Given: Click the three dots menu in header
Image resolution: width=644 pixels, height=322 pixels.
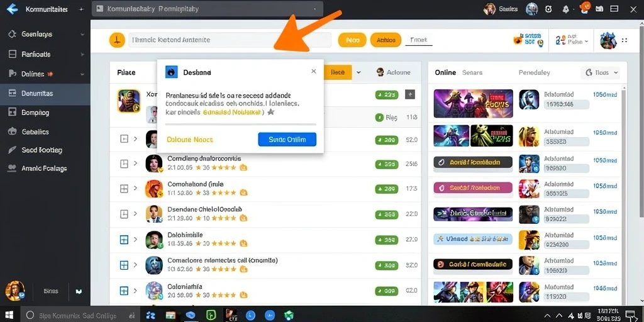Looking at the screenshot, I should (625, 40).
